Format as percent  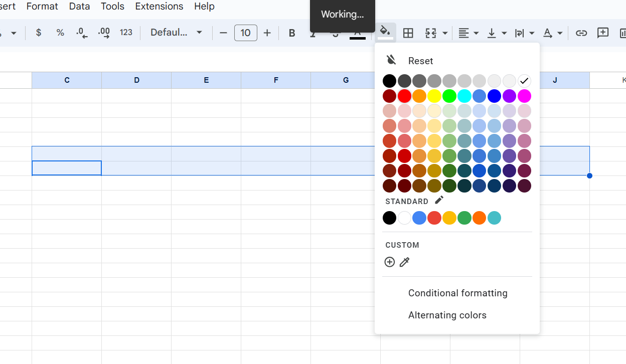pos(60,33)
